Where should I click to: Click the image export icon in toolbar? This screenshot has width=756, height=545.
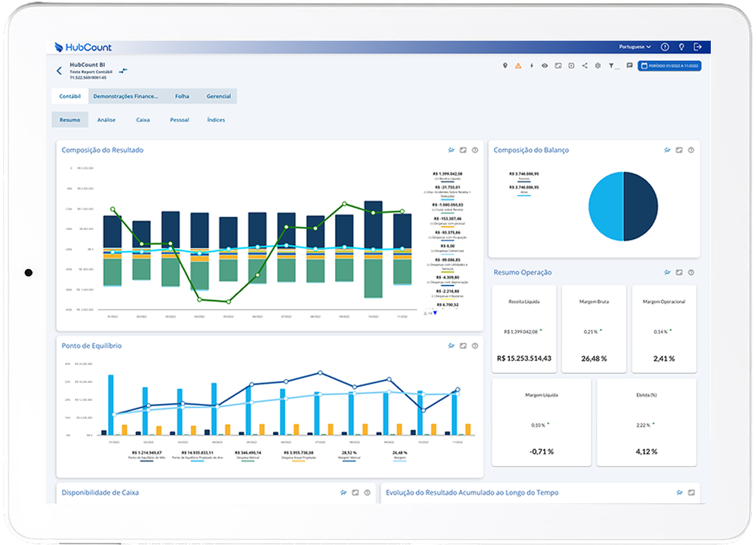tap(558, 66)
